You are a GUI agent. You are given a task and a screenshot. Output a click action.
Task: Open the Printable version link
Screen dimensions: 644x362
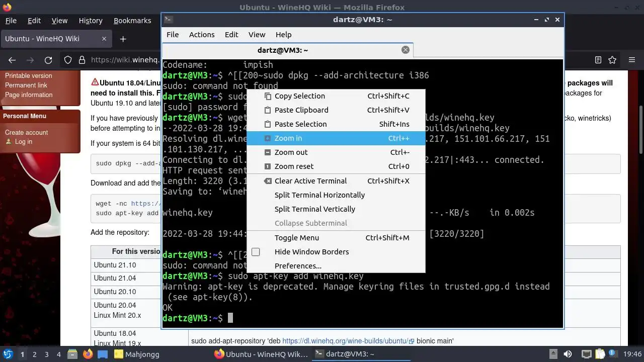29,76
